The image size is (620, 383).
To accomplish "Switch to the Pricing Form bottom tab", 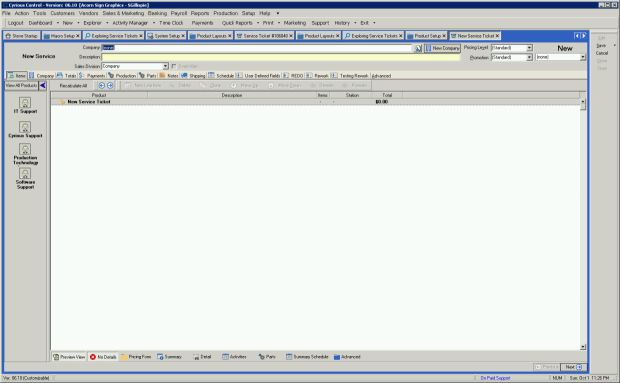I will (136, 357).
